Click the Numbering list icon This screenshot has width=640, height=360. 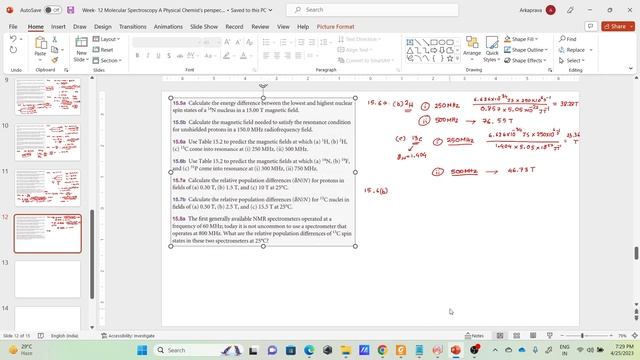[283, 42]
